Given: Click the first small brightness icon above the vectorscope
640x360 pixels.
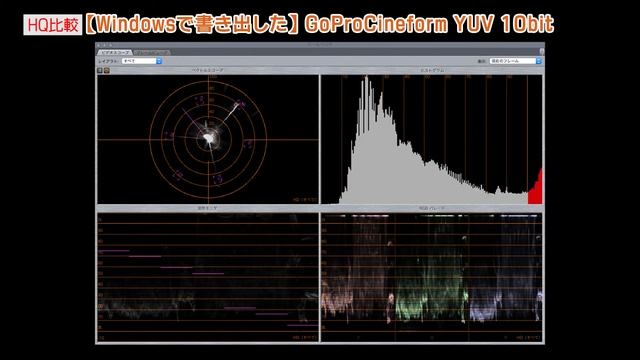Looking at the screenshot, I should (100, 70).
